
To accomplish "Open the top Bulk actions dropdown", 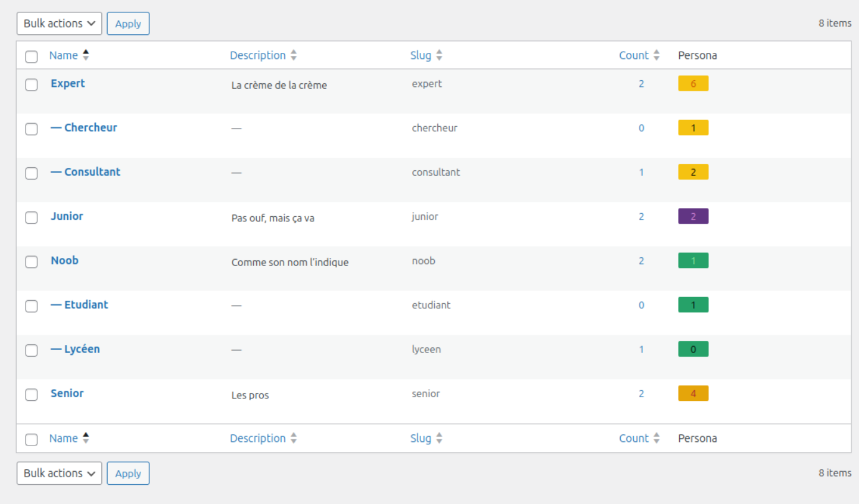I will click(59, 24).
